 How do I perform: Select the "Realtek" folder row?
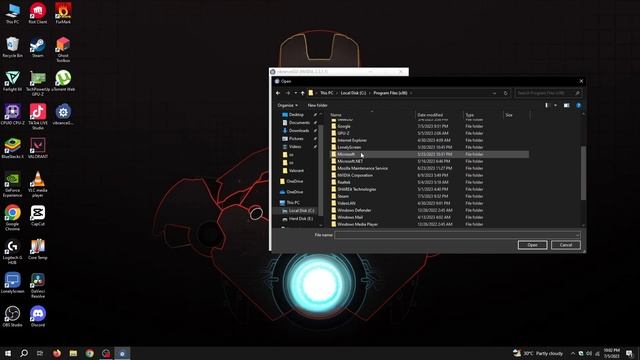(429, 182)
